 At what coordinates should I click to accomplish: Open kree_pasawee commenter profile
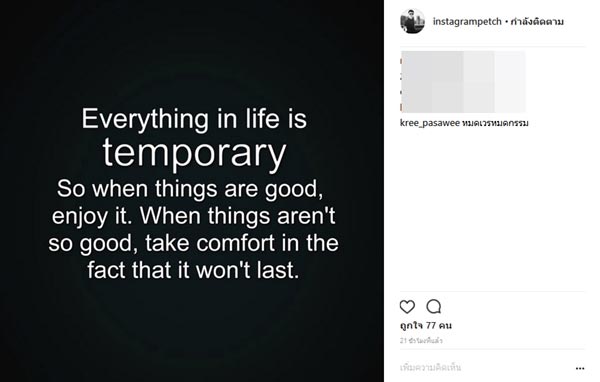pyautogui.click(x=430, y=123)
